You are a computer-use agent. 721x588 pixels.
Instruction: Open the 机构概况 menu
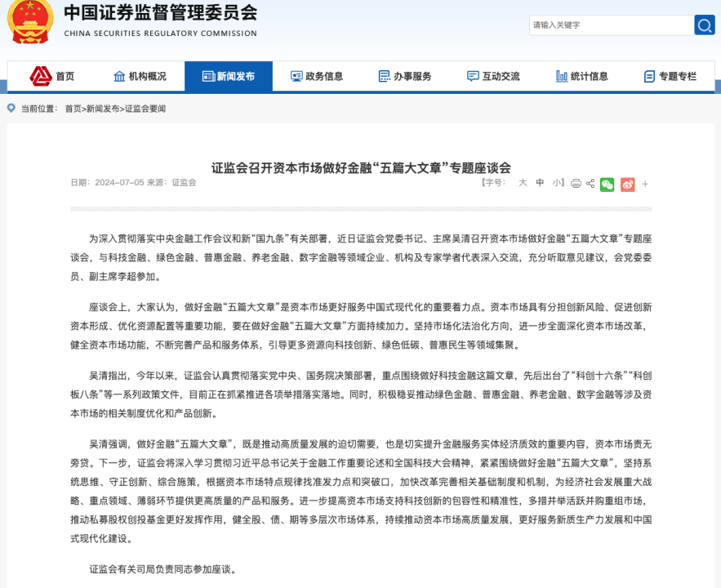[140, 76]
